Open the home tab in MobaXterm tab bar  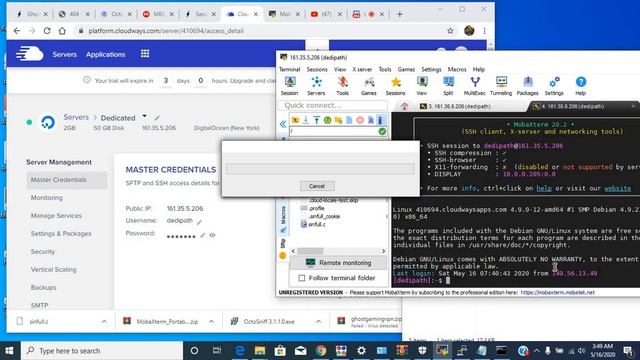coord(404,107)
